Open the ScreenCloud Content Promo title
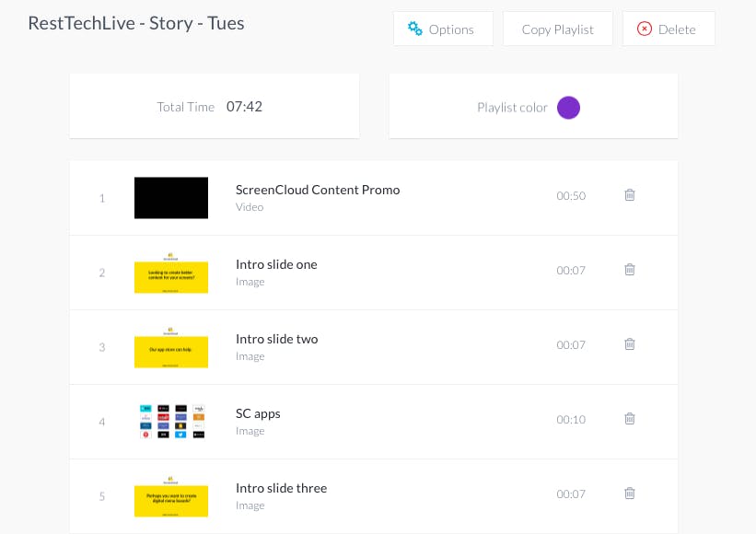 click(318, 190)
